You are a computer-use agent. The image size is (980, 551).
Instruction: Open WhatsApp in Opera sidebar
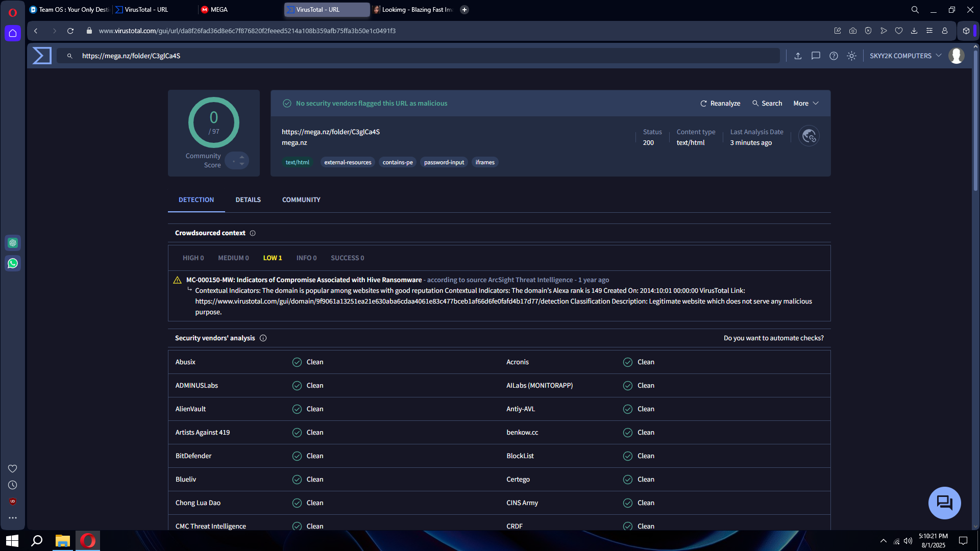[x=13, y=263]
